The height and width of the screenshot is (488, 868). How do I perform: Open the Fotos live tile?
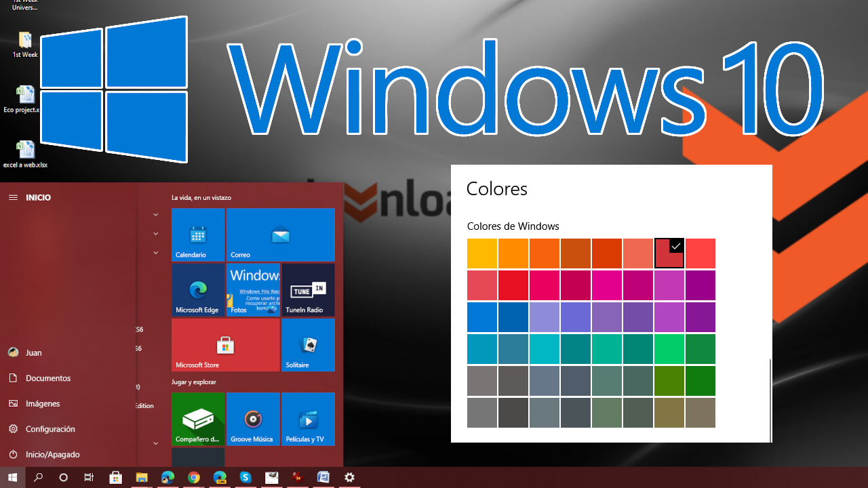(253, 289)
